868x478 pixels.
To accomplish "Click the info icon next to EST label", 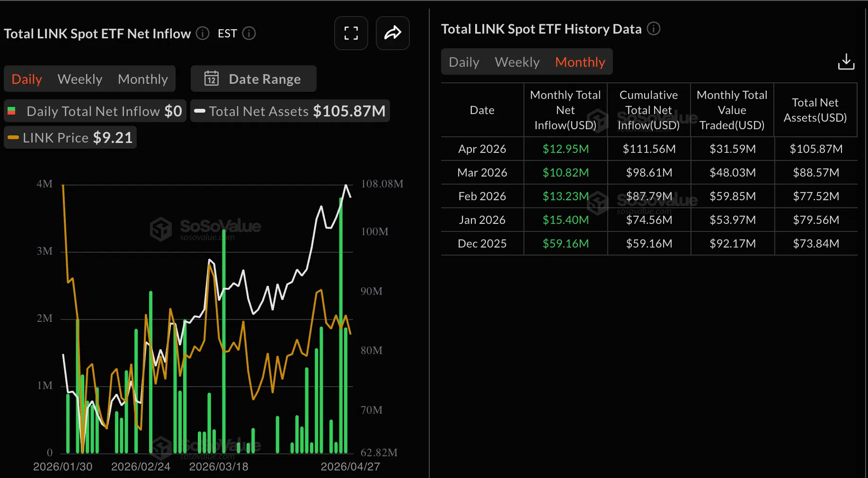I will [249, 33].
